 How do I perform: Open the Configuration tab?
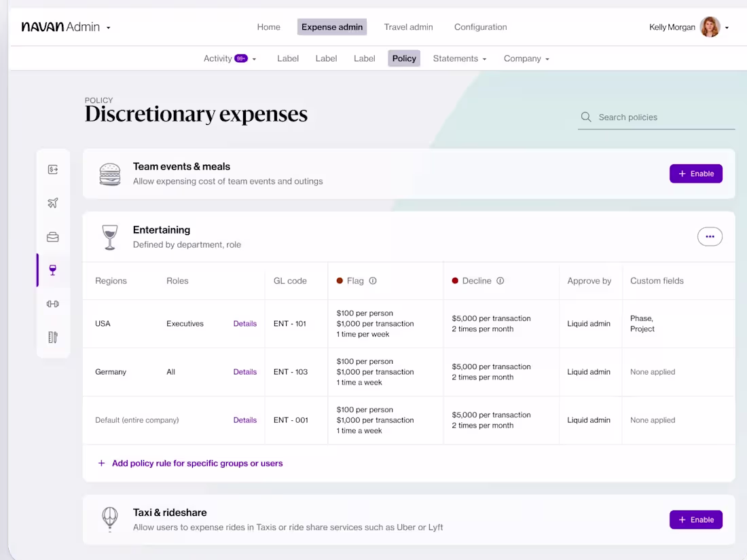[480, 27]
